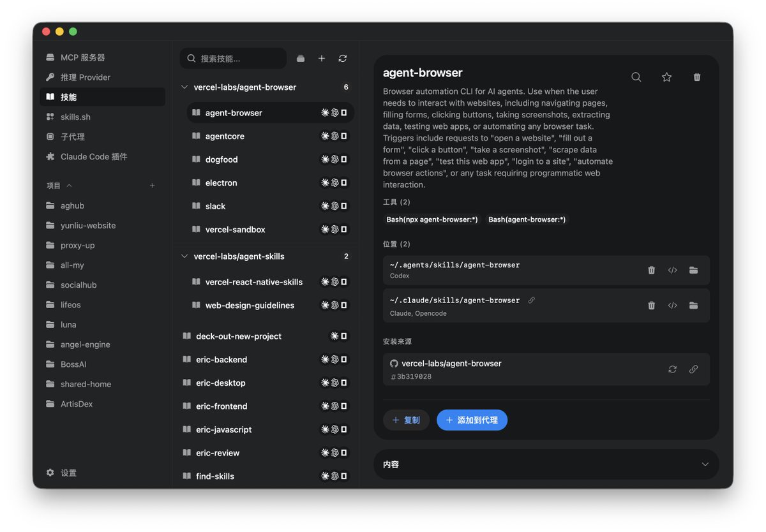Expand the 内容 section
Image resolution: width=766 pixels, height=532 pixels.
546,464
